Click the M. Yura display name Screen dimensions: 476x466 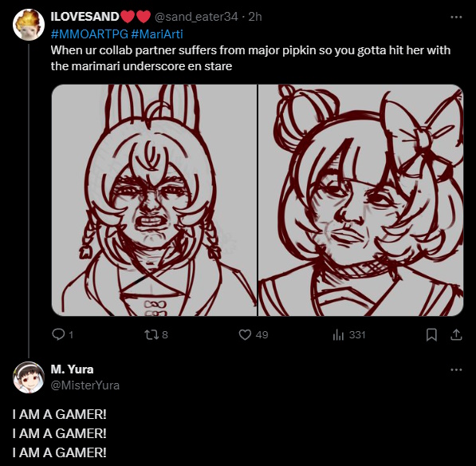(x=73, y=369)
